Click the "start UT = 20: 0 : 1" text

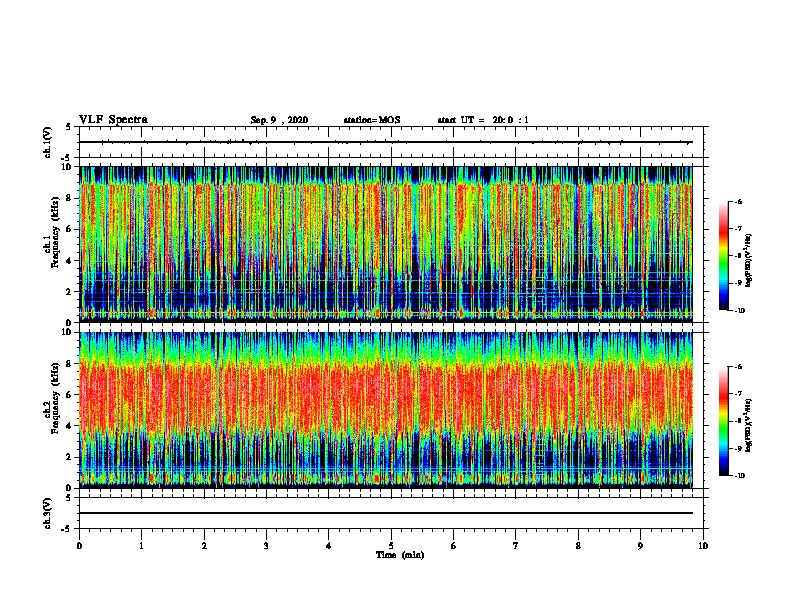point(483,120)
